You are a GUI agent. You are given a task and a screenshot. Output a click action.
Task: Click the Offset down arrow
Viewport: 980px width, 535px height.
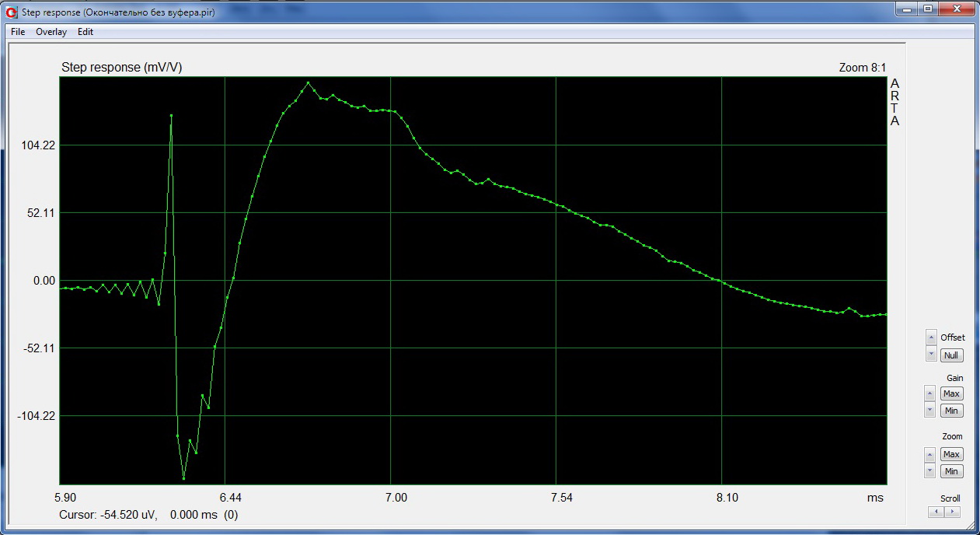(931, 355)
